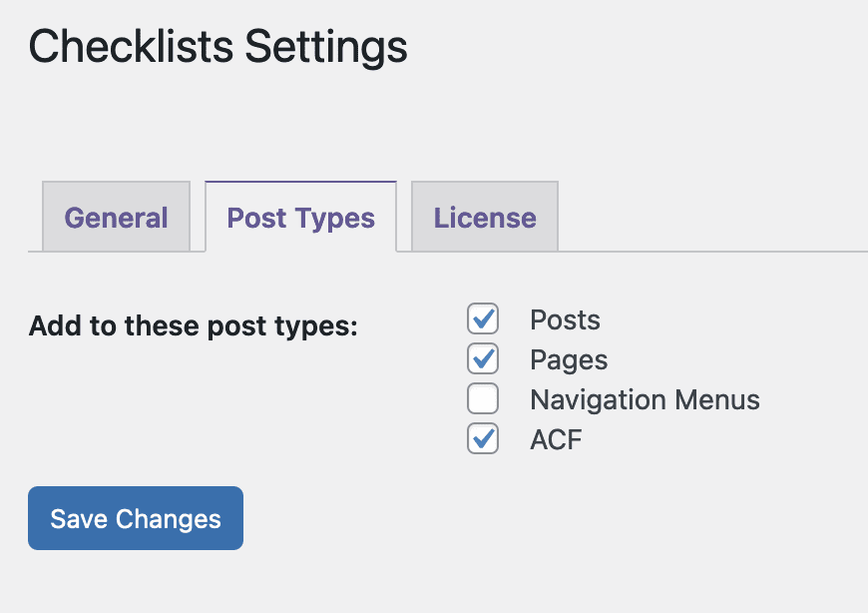Turn on checklists for Navigation Menus
Screen dimensions: 868x613
482,398
